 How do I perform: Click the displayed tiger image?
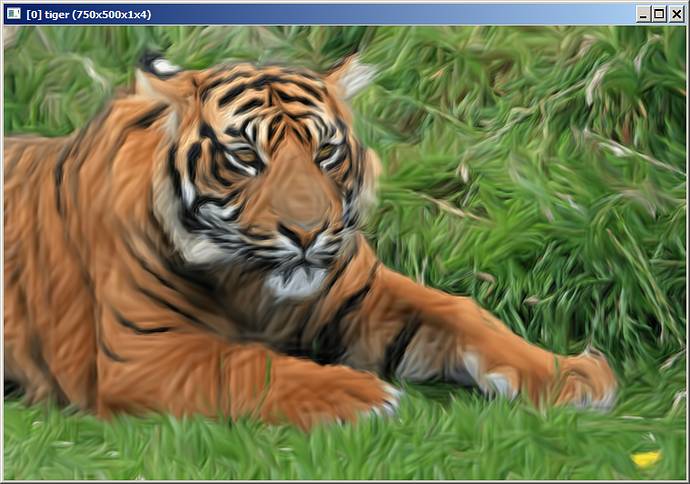pyautogui.click(x=345, y=253)
